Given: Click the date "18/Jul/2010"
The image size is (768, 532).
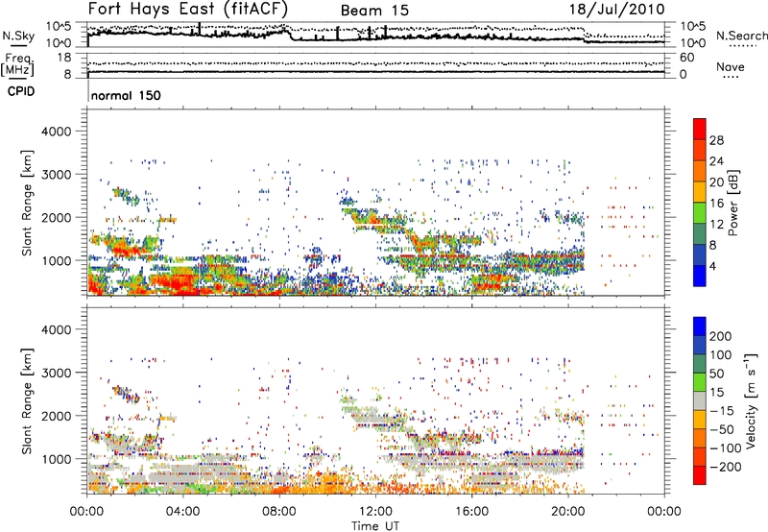Looking at the screenshot, I should [x=617, y=10].
